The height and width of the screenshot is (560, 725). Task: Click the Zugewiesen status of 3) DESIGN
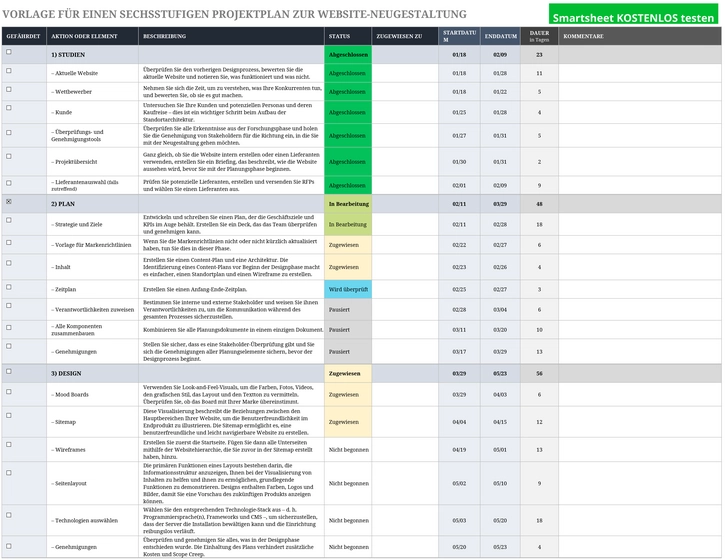coord(348,374)
